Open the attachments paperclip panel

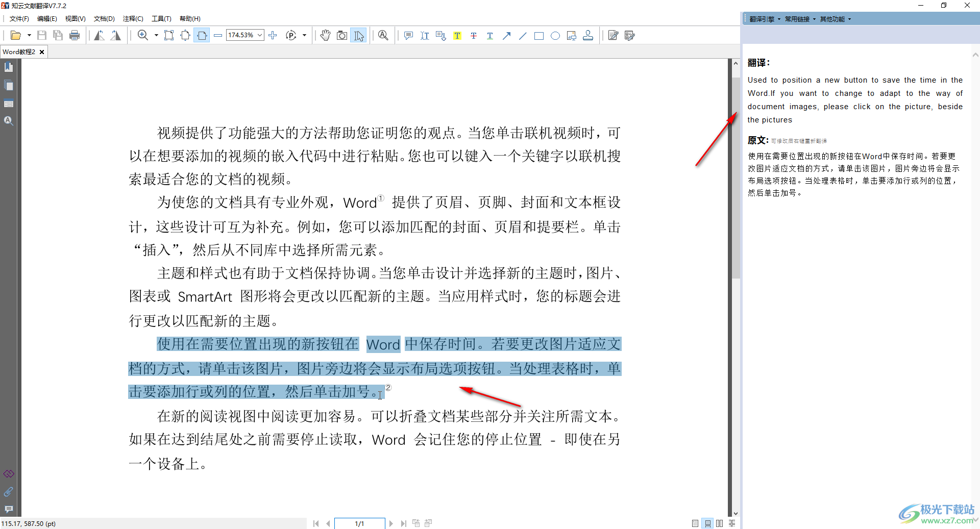click(x=9, y=492)
